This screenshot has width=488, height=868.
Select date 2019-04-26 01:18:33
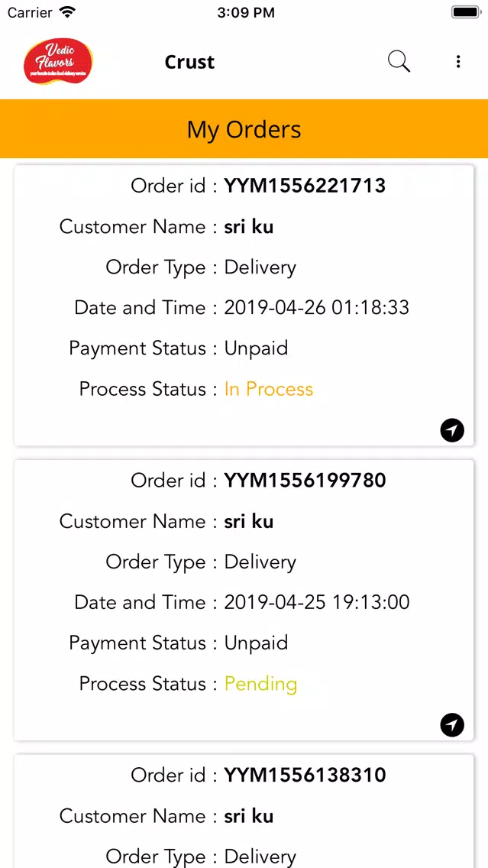click(316, 308)
